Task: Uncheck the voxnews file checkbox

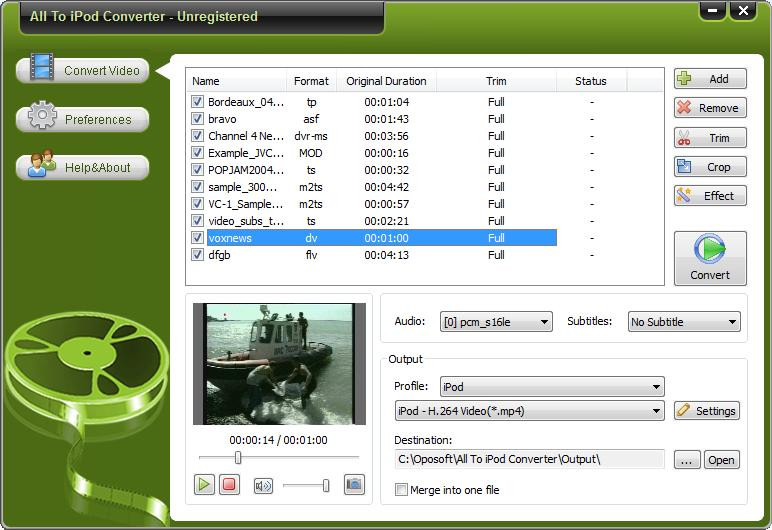Action: click(197, 238)
